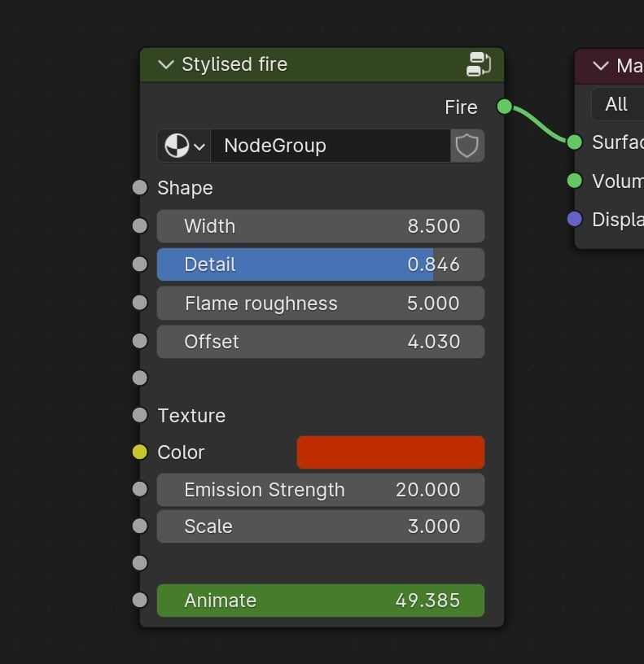The image size is (644, 664).
Task: Click the green Fire output socket
Action: click(504, 107)
